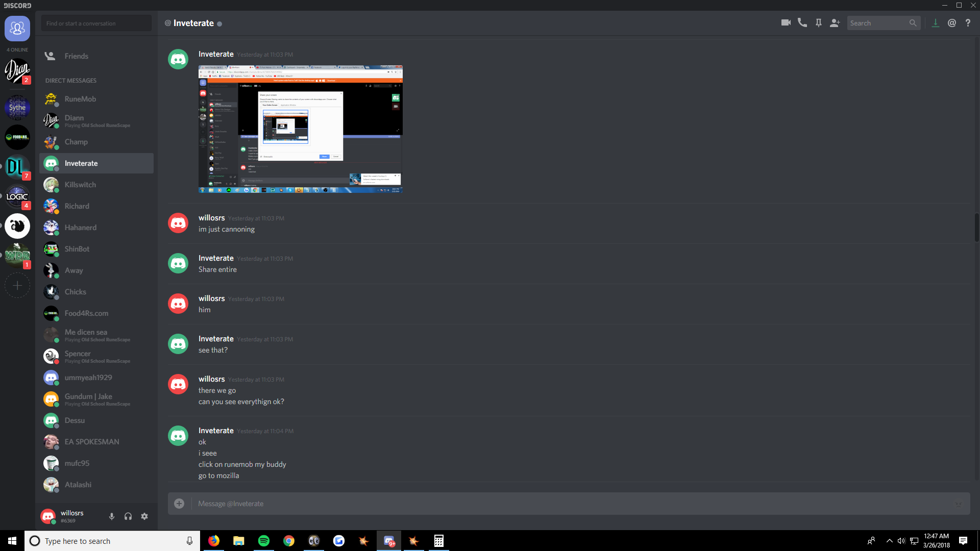The height and width of the screenshot is (551, 980).
Task: Click the Search messages field
Action: tap(878, 23)
